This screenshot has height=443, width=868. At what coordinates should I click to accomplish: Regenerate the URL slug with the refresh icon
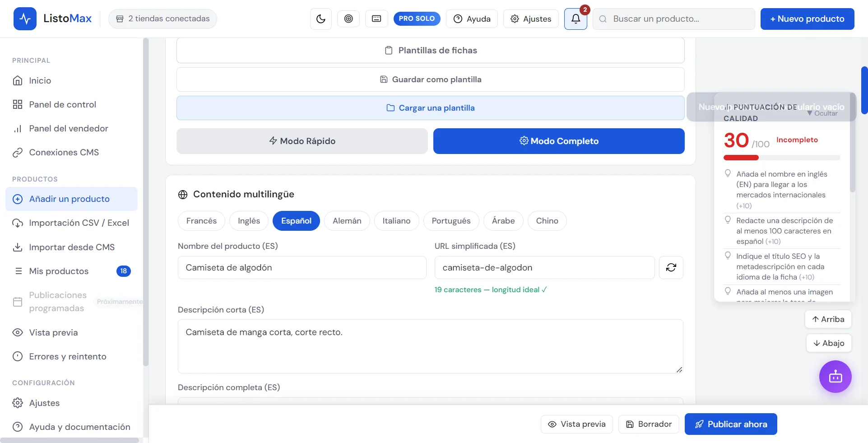671,267
